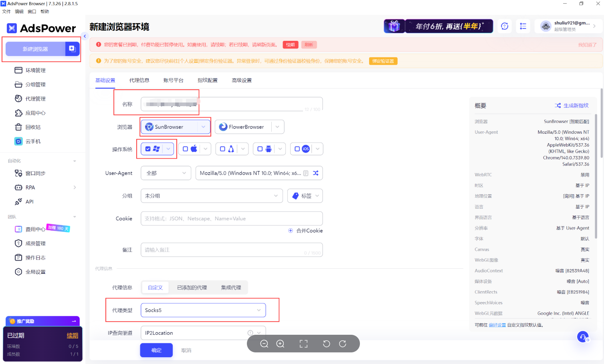
Task: Rotate counterclockwise using overlay toolbar icon
Action: click(x=326, y=344)
